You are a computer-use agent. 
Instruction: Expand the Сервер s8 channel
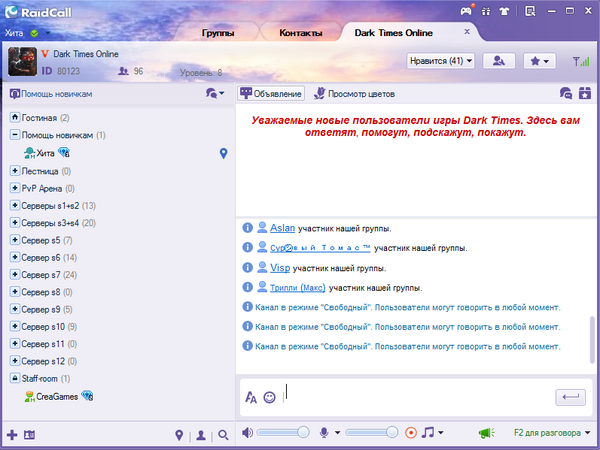(x=15, y=291)
